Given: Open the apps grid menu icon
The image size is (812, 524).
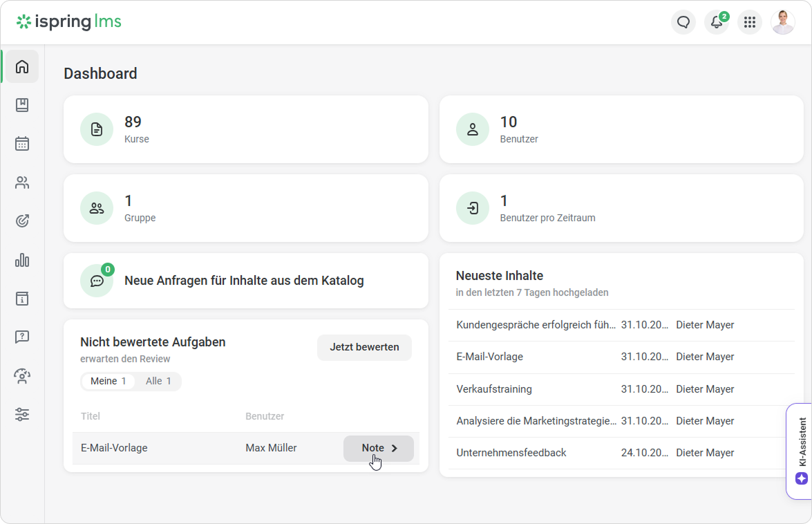Looking at the screenshot, I should click(x=750, y=22).
